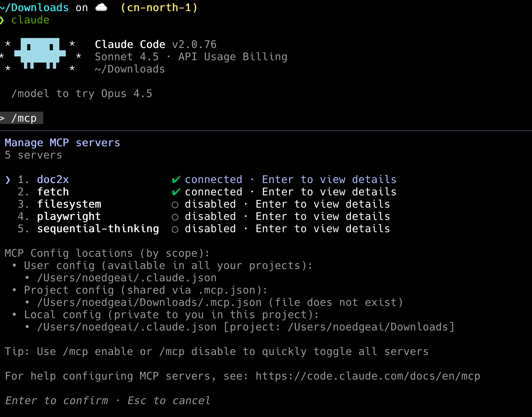532x417 pixels.
Task: Click the 'API Usage Billing' text
Action: [233, 57]
